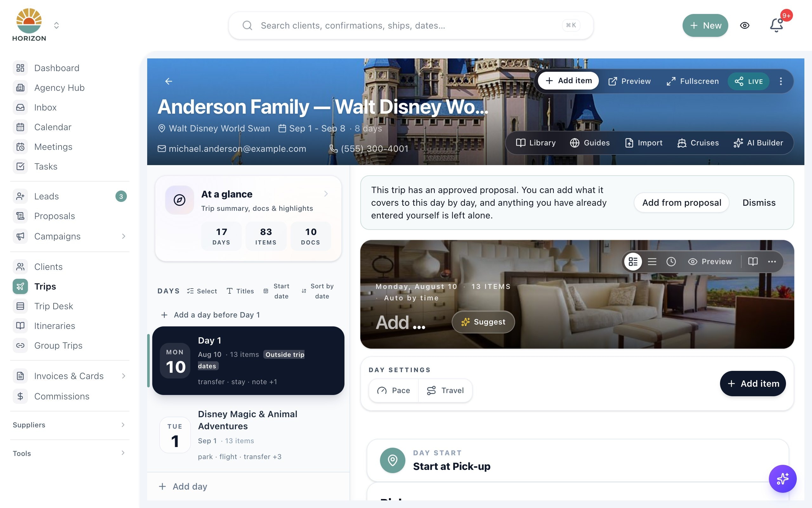The width and height of the screenshot is (812, 508).
Task: Open the day card three-dots menu
Action: pyautogui.click(x=772, y=261)
